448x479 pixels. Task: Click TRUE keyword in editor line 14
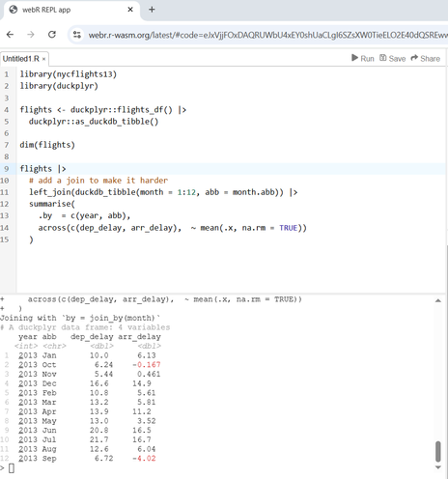point(288,228)
